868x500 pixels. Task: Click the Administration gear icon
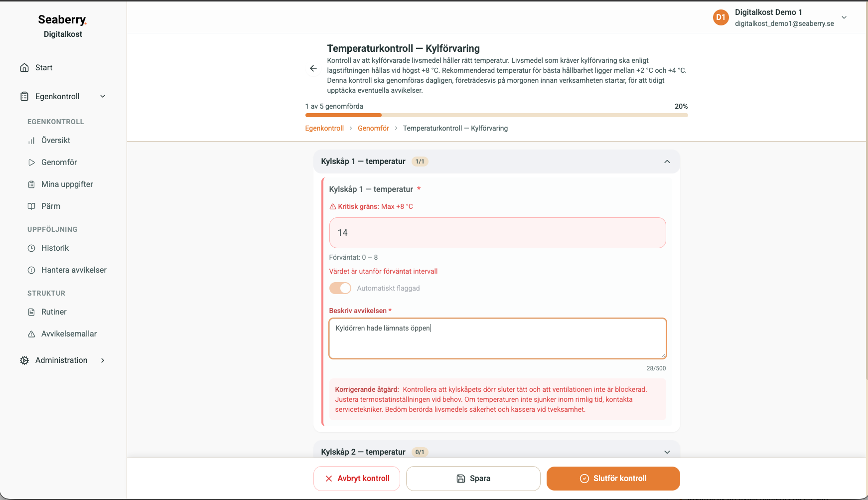coord(24,360)
